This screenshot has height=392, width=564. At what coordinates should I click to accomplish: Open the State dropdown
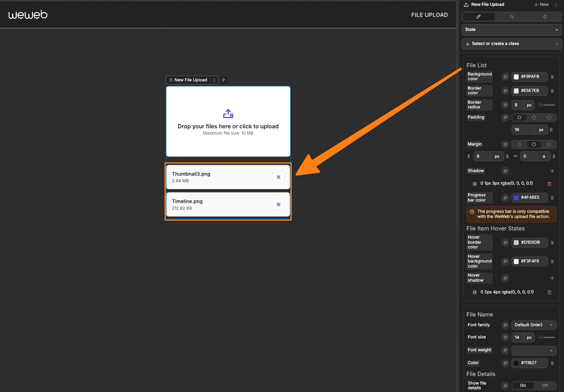(x=511, y=30)
